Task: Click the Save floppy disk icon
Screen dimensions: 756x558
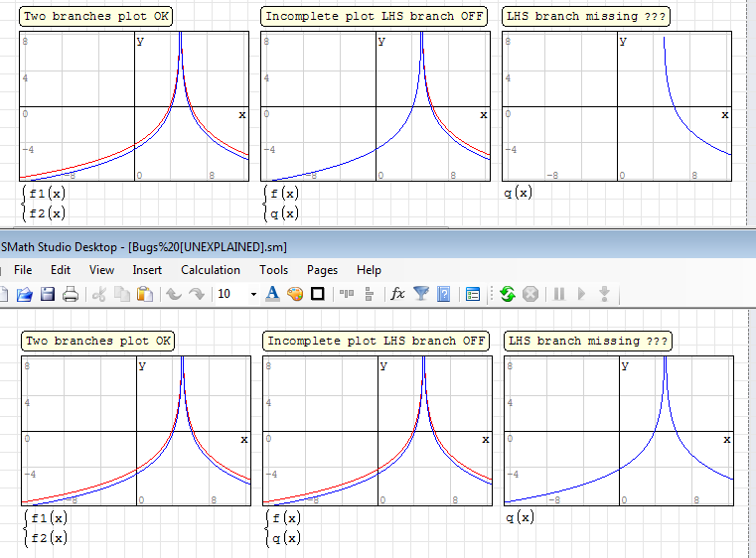Action: point(48,294)
